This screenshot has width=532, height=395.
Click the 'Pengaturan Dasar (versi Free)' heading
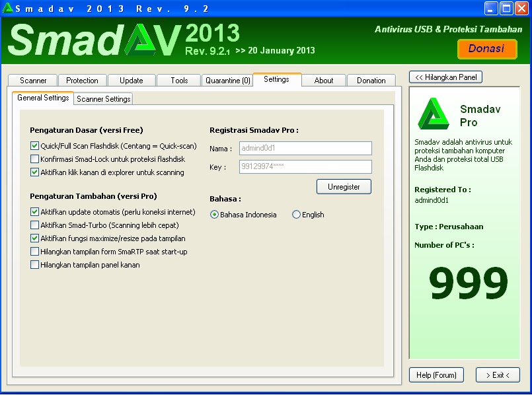[x=87, y=130]
